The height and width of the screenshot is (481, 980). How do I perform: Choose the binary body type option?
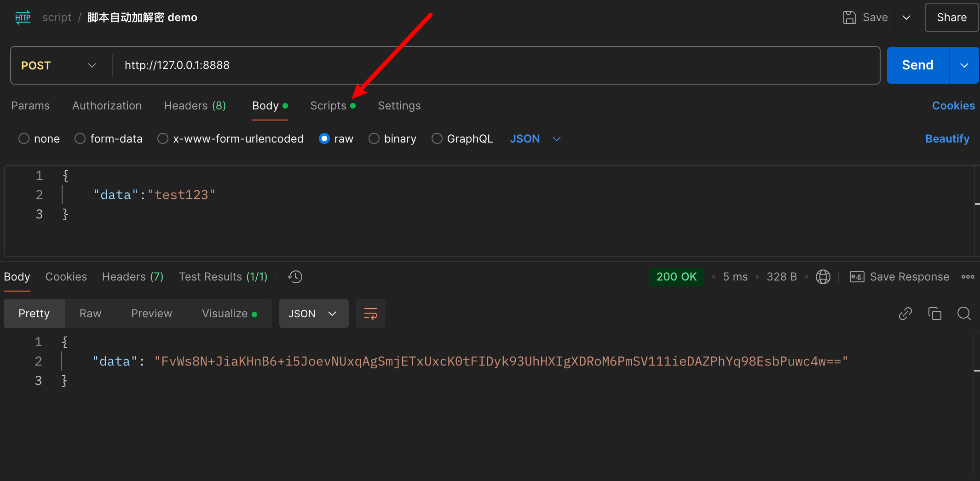coord(374,138)
